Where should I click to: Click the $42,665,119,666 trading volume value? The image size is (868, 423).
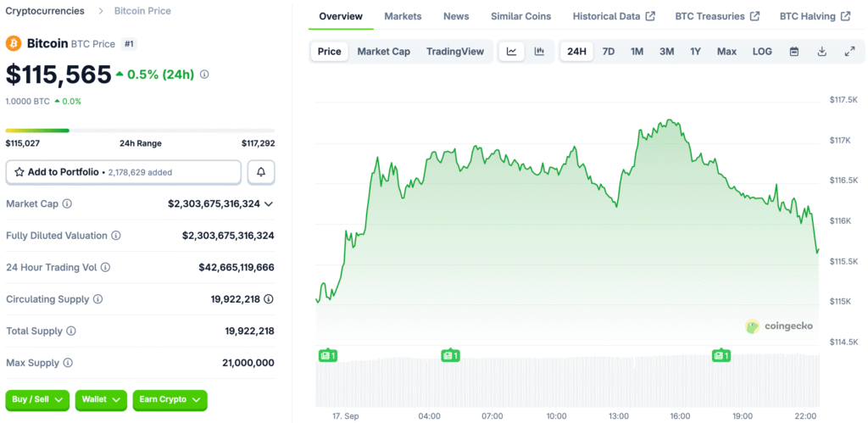(x=236, y=267)
